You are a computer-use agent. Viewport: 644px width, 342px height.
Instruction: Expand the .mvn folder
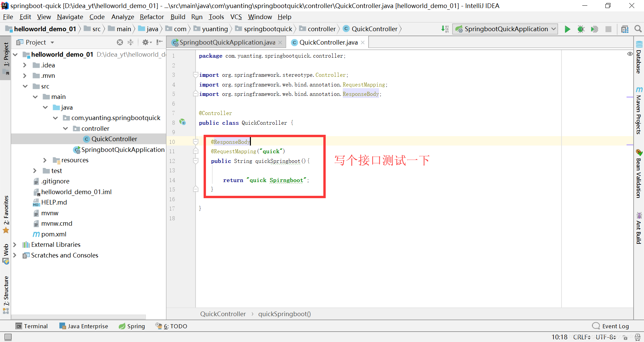(x=25, y=76)
